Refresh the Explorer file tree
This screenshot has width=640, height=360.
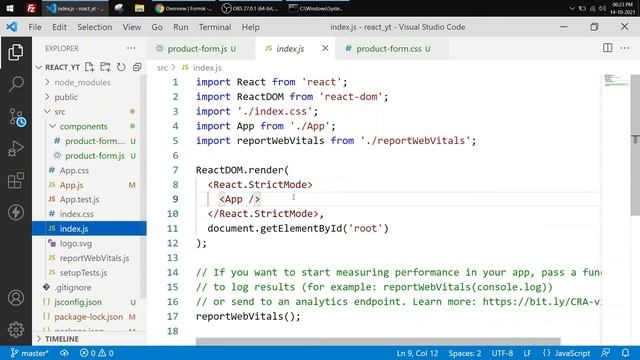(x=121, y=67)
